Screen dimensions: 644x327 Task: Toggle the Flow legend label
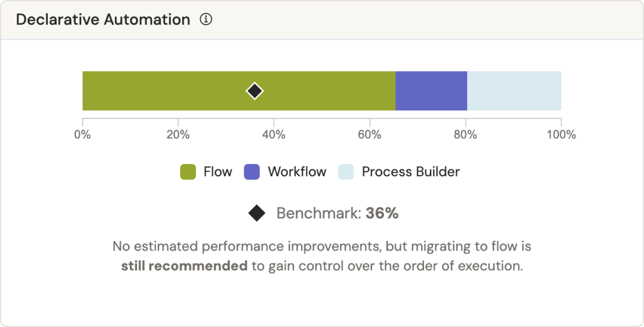218,172
